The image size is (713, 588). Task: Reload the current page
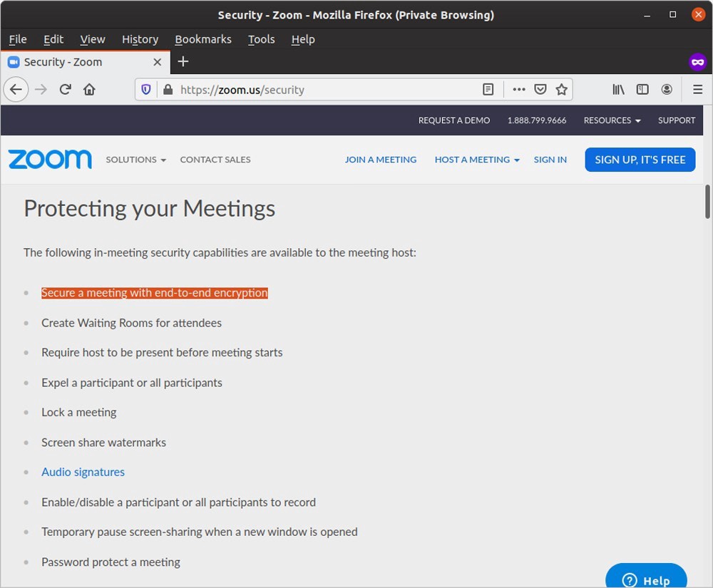[x=65, y=90]
